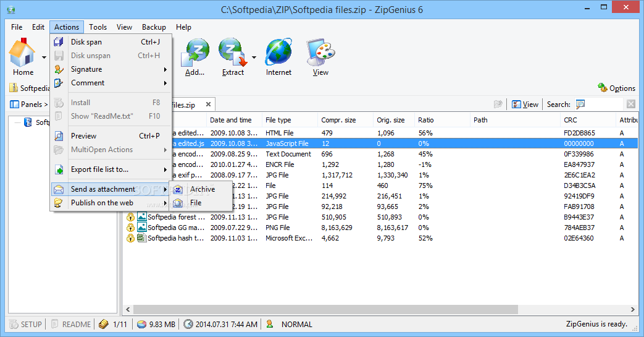The width and height of the screenshot is (644, 337).
Task: Click the Internet globe icon
Action: [x=278, y=53]
